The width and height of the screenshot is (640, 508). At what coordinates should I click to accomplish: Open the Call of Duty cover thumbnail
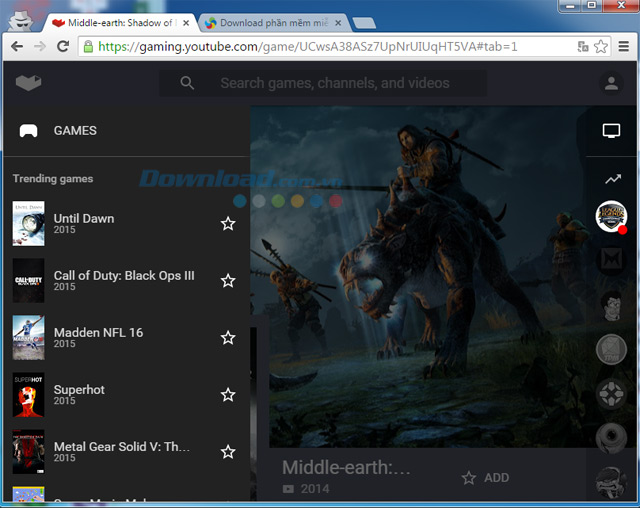click(x=28, y=280)
